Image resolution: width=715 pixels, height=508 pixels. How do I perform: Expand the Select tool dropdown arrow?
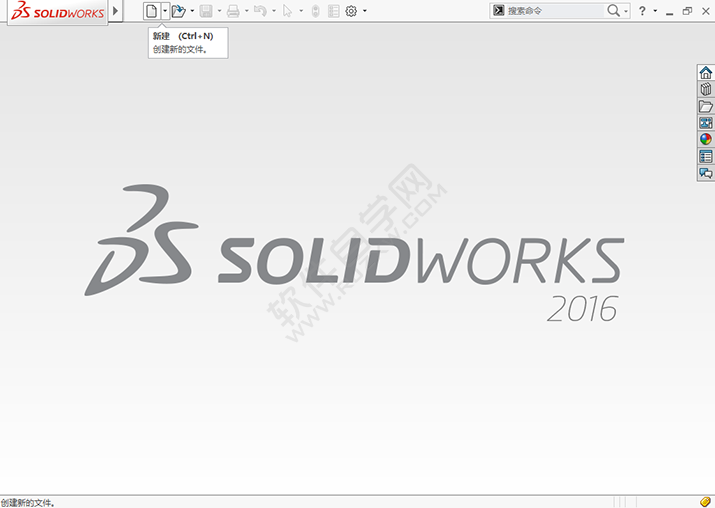(x=301, y=11)
